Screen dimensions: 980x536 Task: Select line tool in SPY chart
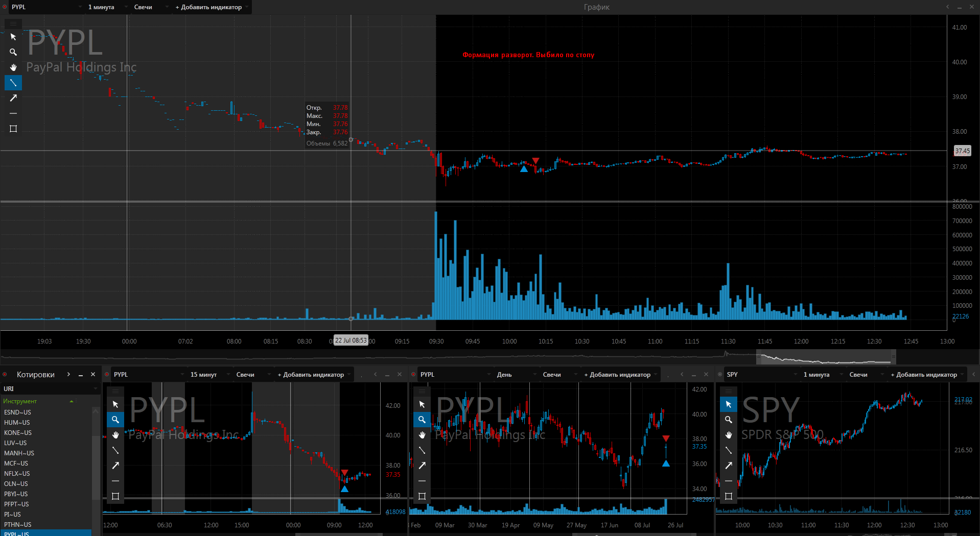(x=729, y=450)
